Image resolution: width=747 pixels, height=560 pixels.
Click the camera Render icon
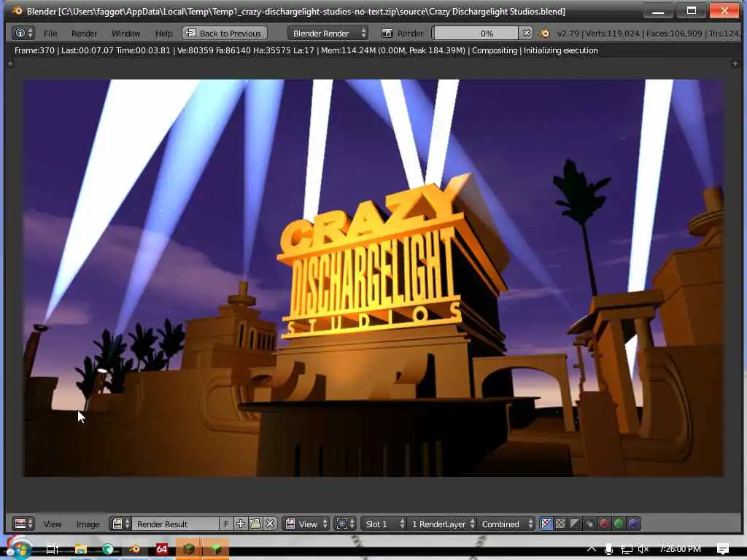[387, 33]
